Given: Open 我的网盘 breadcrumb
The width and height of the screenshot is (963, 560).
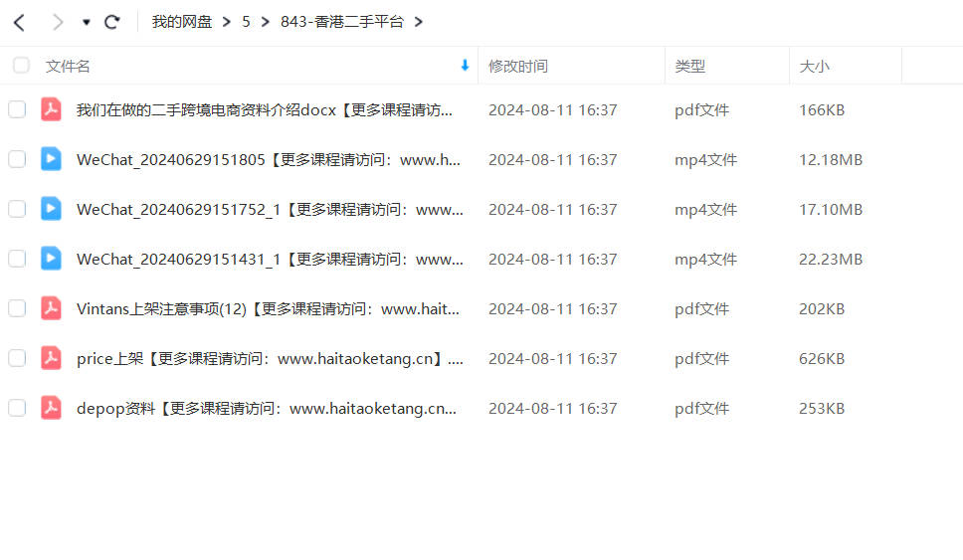Looking at the screenshot, I should [182, 22].
